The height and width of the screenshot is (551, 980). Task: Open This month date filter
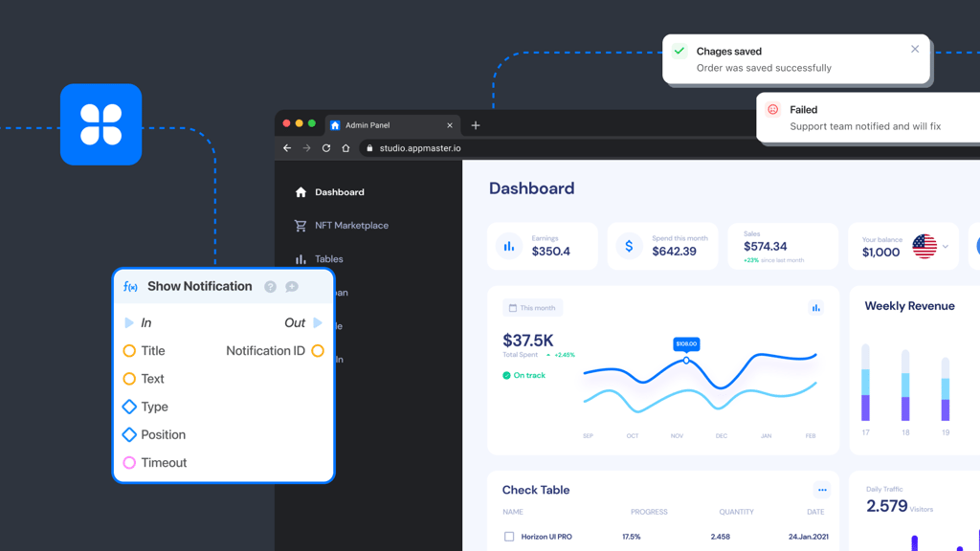(532, 308)
